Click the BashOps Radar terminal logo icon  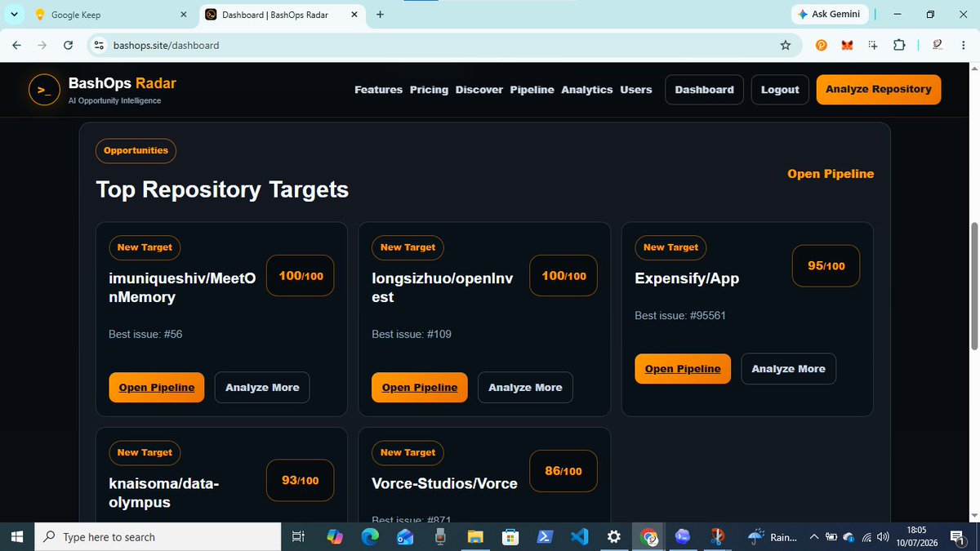pyautogui.click(x=44, y=90)
